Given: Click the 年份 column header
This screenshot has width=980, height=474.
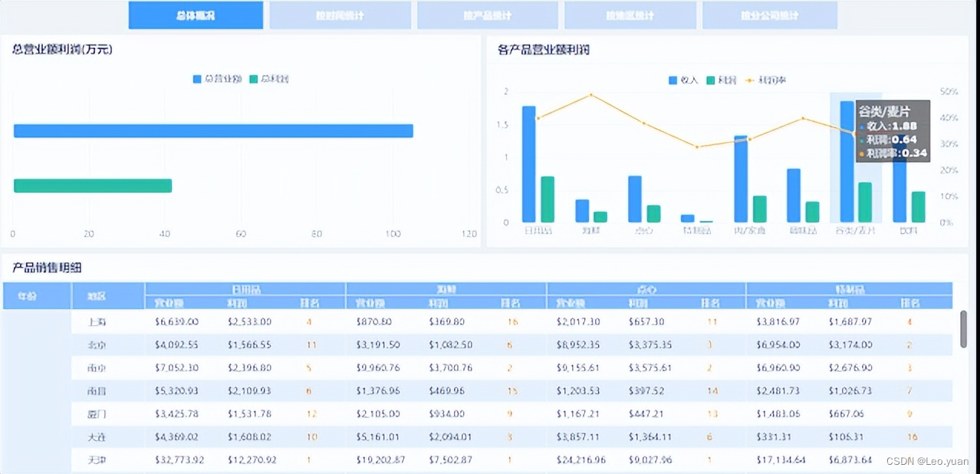Looking at the screenshot, I should [x=35, y=295].
